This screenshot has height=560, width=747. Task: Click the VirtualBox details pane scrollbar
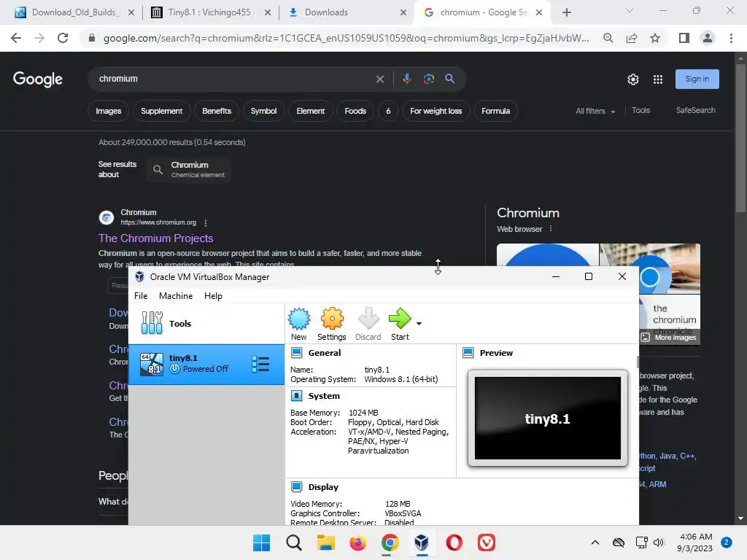(x=638, y=362)
